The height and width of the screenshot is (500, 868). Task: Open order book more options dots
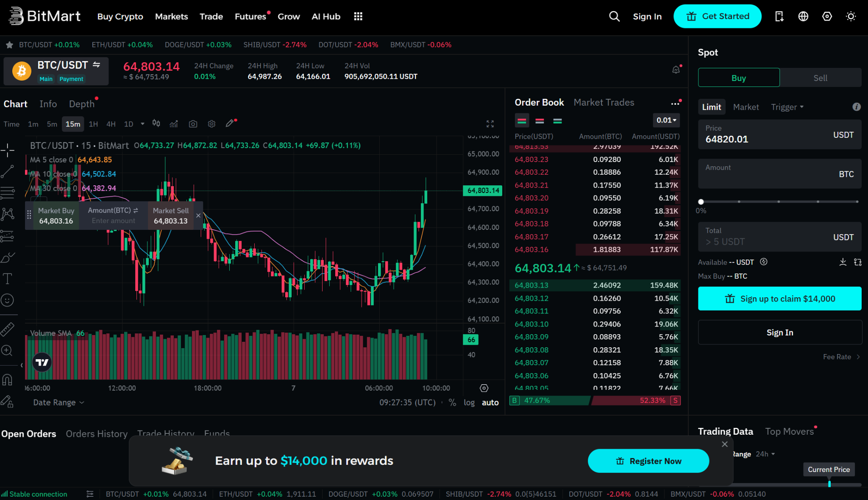[675, 103]
